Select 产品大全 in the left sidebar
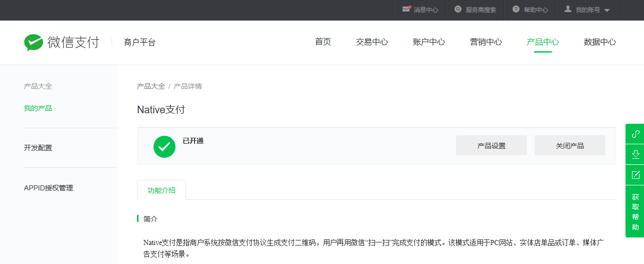This screenshot has height=264, width=644. pyautogui.click(x=38, y=86)
